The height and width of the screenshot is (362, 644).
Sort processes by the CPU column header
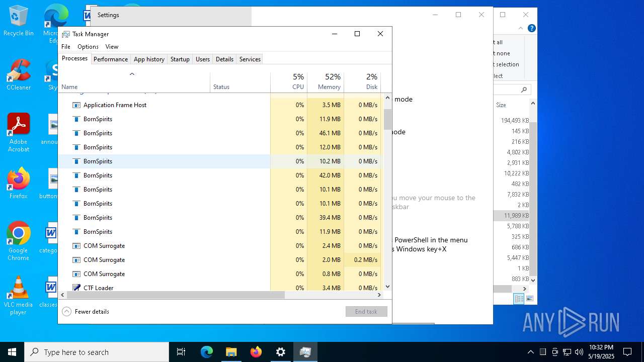click(289, 83)
